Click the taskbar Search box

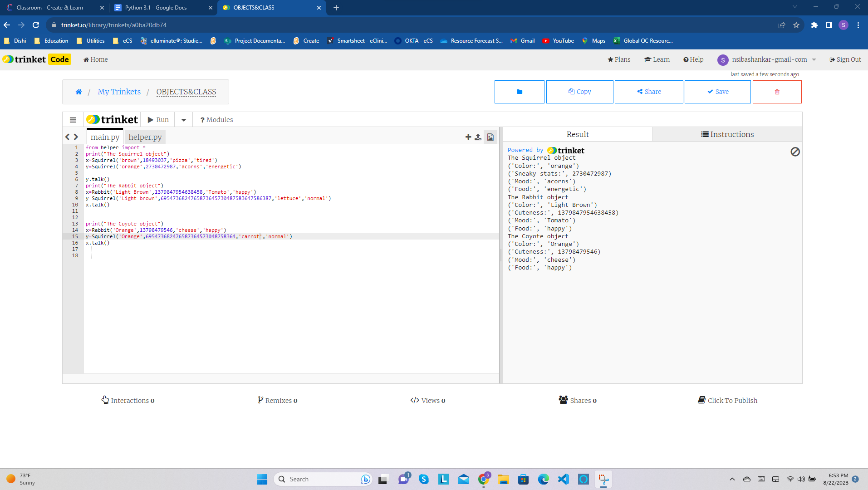(322, 479)
